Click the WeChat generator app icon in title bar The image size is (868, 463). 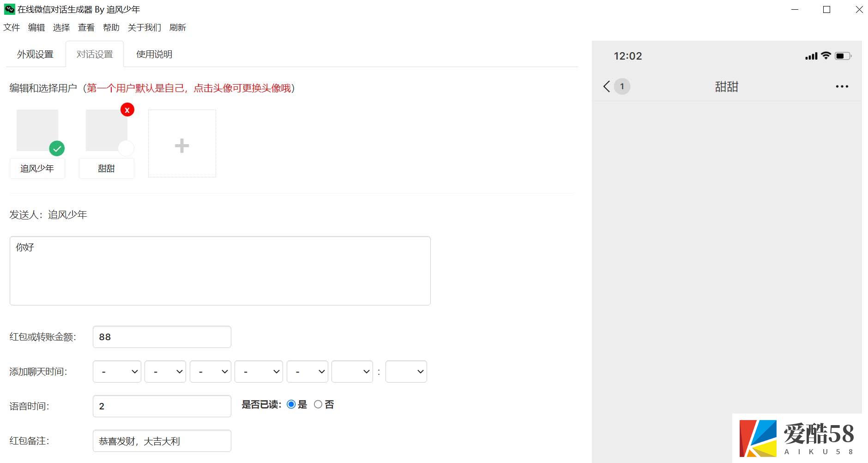pyautogui.click(x=9, y=9)
